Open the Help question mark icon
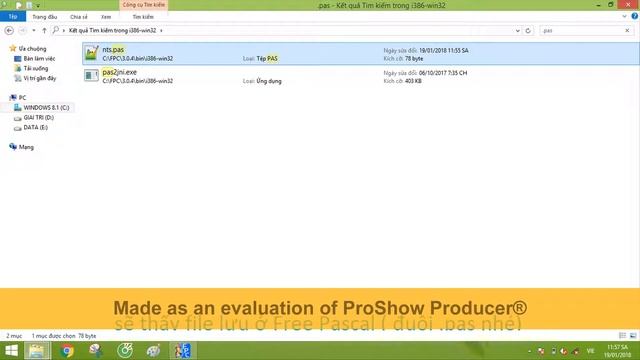The width and height of the screenshot is (640, 360). [x=635, y=16]
